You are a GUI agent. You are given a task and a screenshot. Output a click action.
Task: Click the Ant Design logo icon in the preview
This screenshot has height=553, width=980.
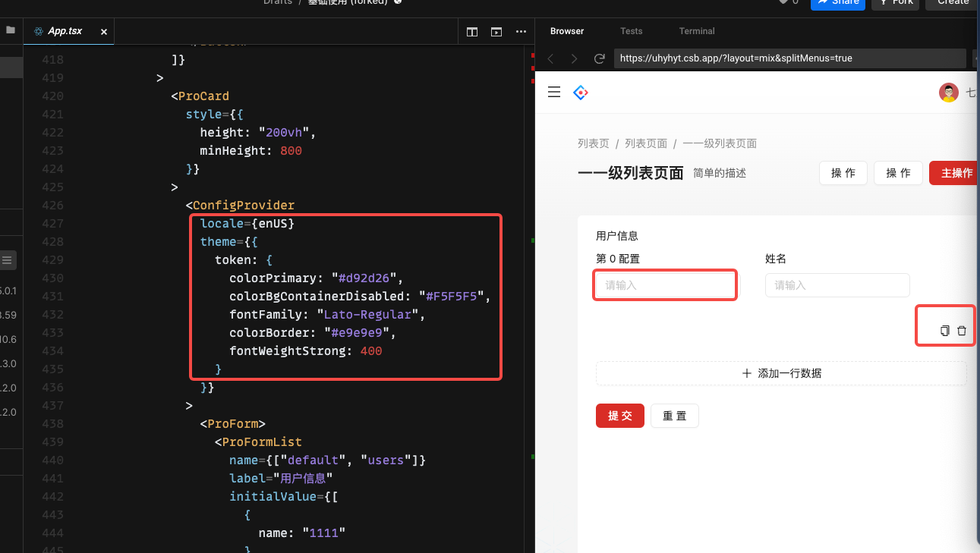click(x=580, y=92)
